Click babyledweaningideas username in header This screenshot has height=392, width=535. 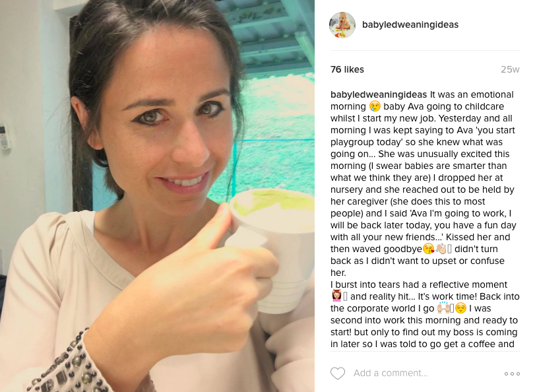click(x=410, y=24)
